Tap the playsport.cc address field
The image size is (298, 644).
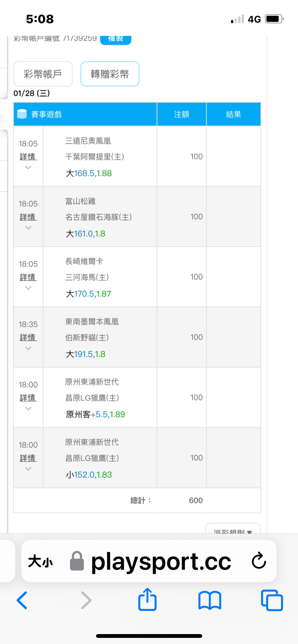click(x=161, y=561)
